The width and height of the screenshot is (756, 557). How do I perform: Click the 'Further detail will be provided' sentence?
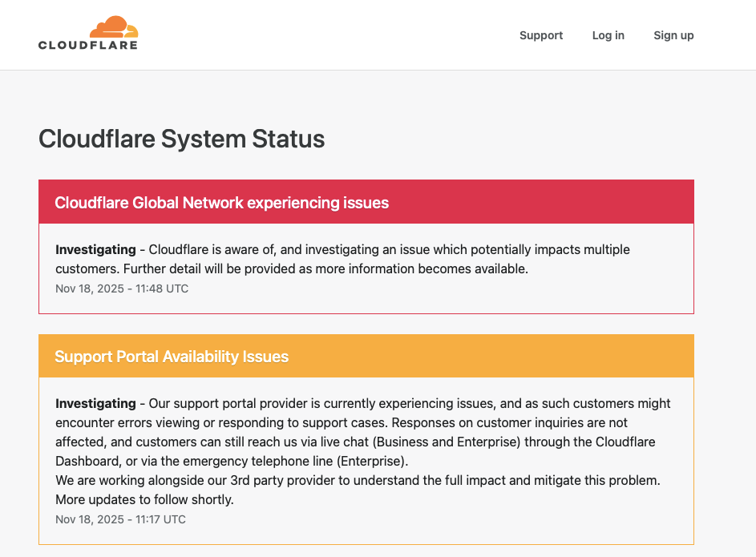[x=326, y=268]
